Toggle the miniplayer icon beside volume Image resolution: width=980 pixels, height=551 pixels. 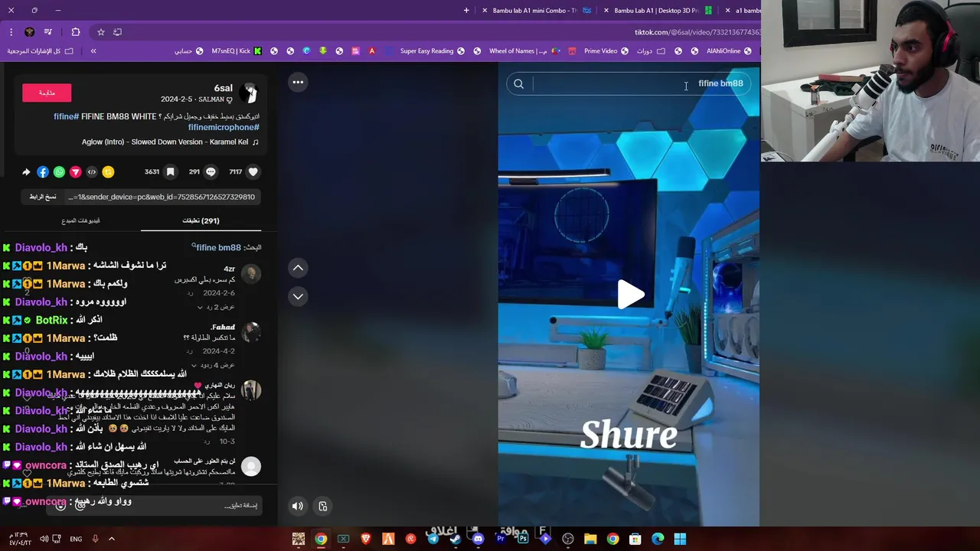(323, 506)
